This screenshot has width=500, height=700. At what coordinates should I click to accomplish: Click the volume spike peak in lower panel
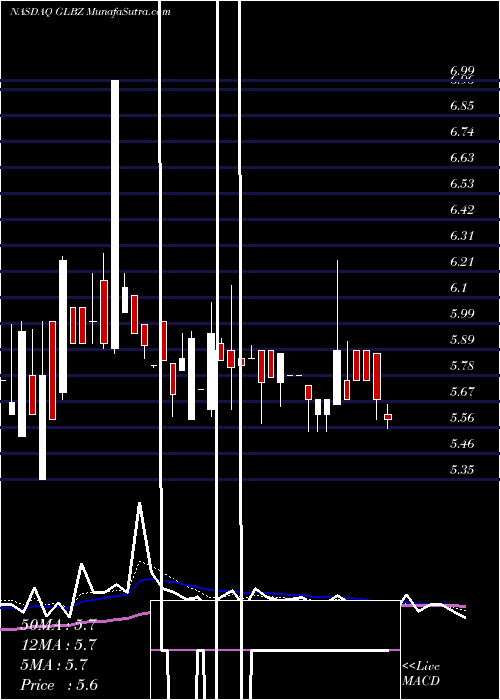click(140, 504)
